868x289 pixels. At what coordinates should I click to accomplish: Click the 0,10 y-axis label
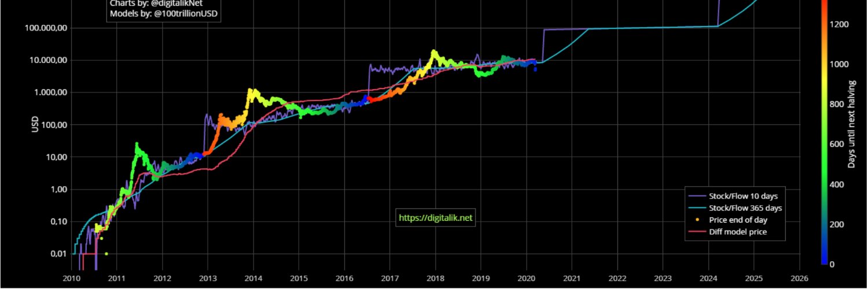(x=58, y=221)
